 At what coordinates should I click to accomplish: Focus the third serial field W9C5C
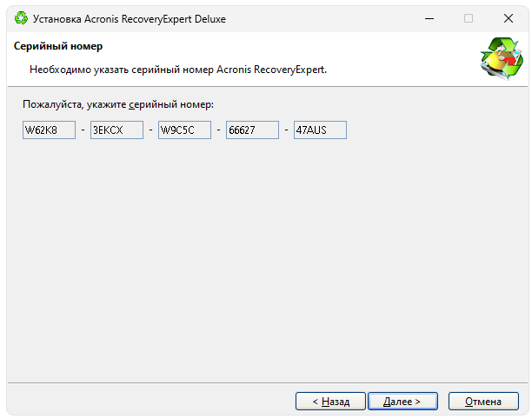184,130
